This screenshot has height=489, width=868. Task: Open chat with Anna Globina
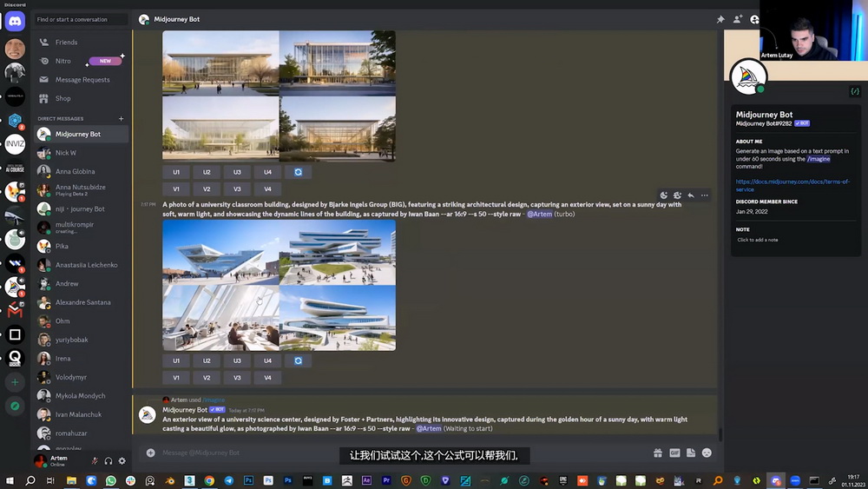81,172
